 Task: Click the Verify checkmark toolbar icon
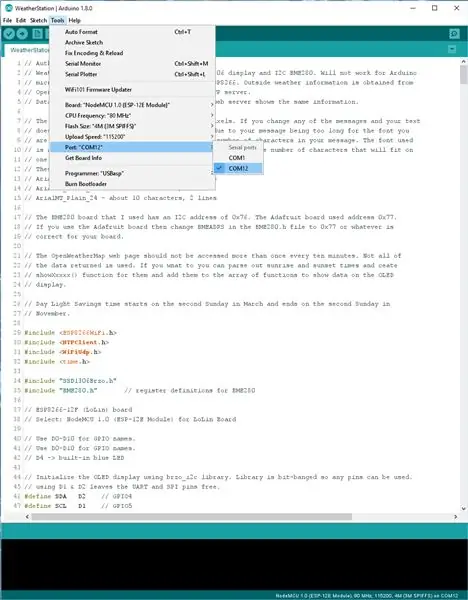click(x=9, y=34)
